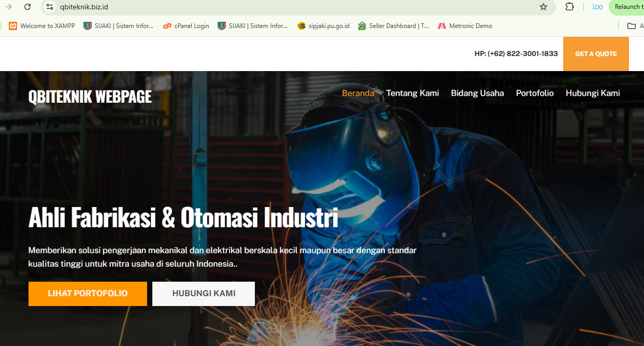Launch the Loom extension icon

point(597,7)
